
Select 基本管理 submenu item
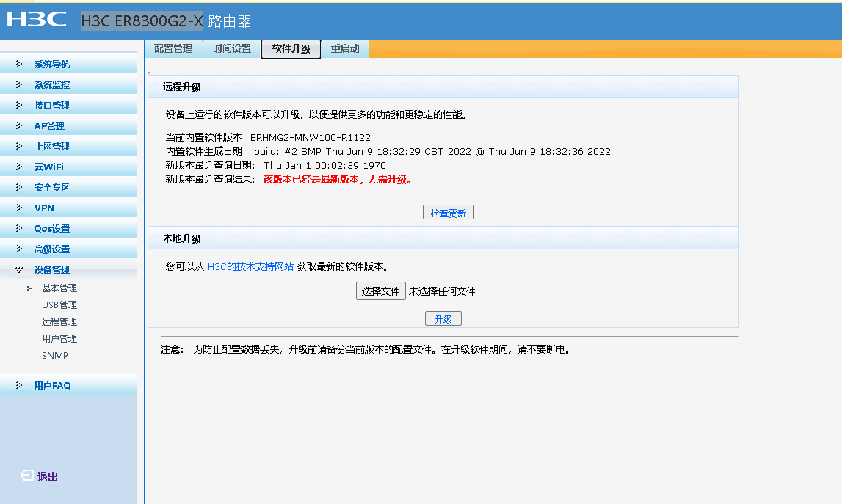pyautogui.click(x=59, y=288)
